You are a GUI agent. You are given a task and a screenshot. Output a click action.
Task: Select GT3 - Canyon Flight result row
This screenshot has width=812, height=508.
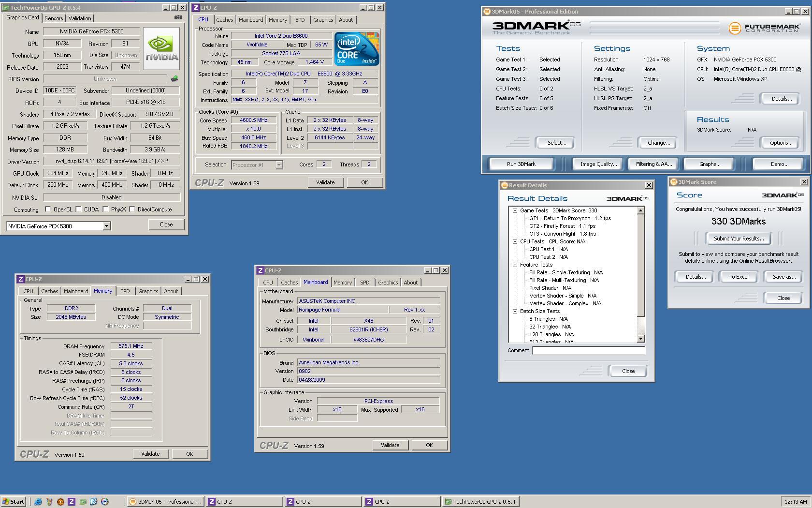(563, 234)
